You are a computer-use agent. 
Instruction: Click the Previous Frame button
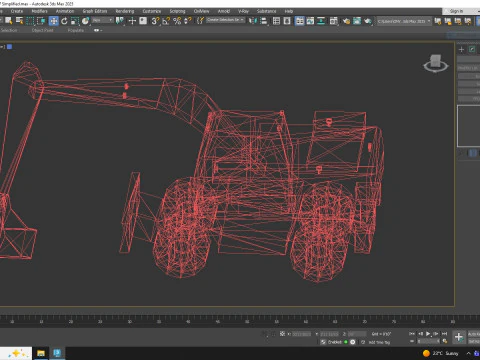[420, 334]
